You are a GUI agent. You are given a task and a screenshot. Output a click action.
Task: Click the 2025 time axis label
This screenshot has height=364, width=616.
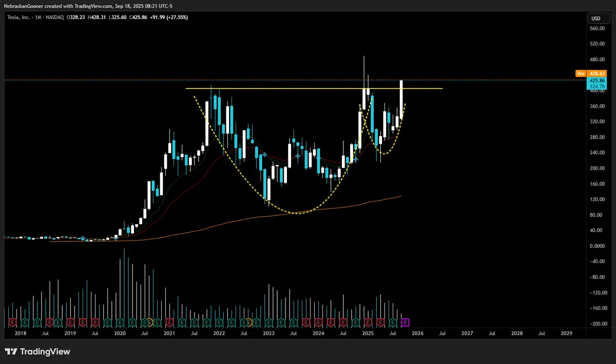[x=368, y=333]
